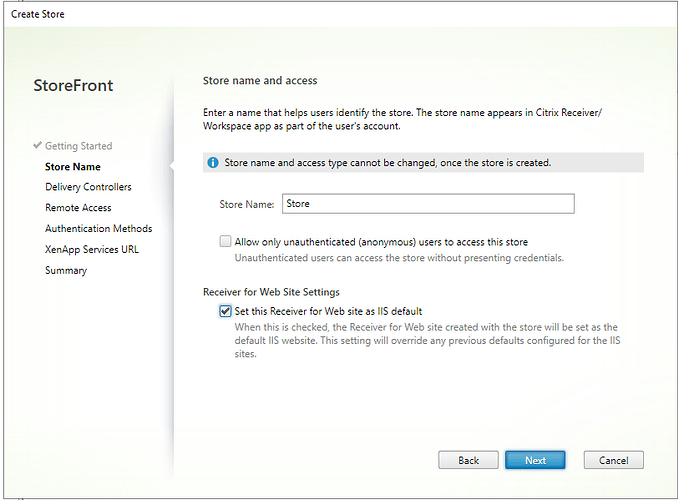Click the blue info icon in the banner
Viewport: 678px width, 500px height.
click(213, 162)
